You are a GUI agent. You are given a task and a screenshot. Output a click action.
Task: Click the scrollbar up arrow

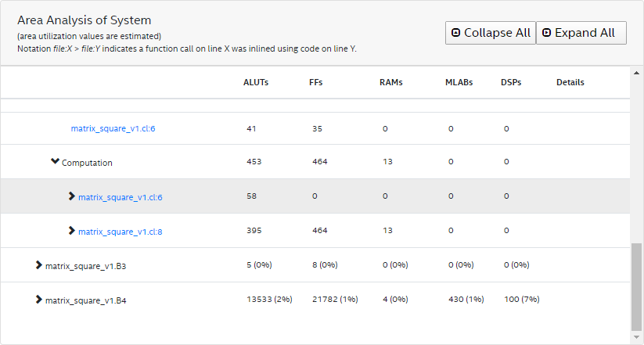point(636,74)
